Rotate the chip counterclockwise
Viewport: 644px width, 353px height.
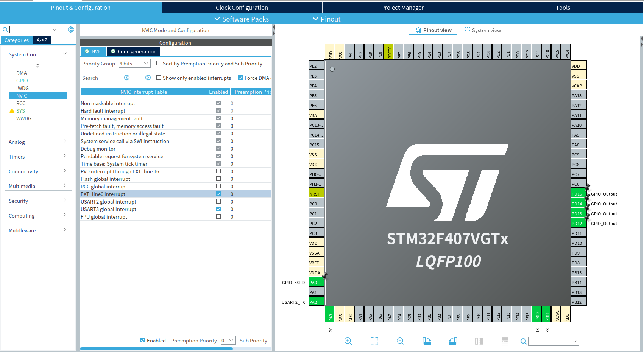453,341
